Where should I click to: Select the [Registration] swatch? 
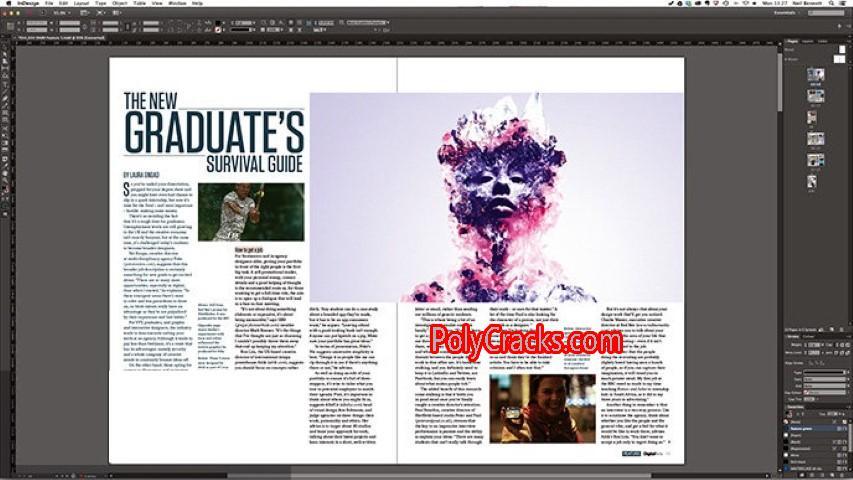tap(814, 448)
